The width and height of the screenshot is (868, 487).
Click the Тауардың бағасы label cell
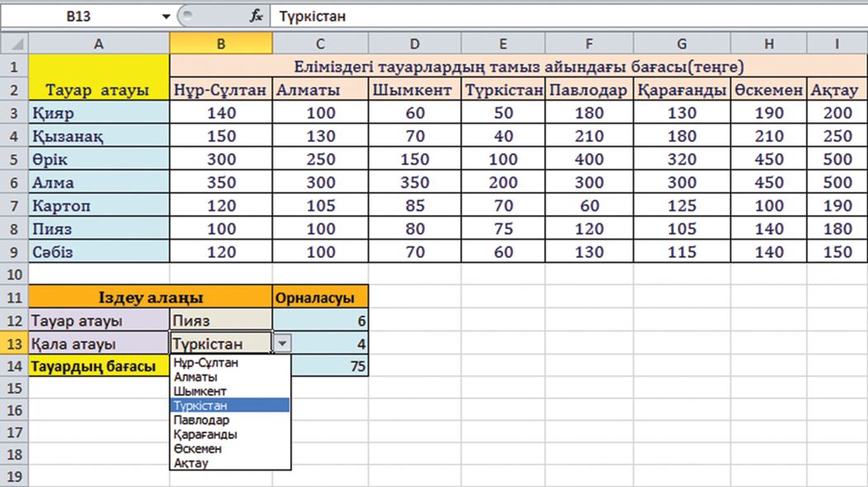pyautogui.click(x=98, y=366)
